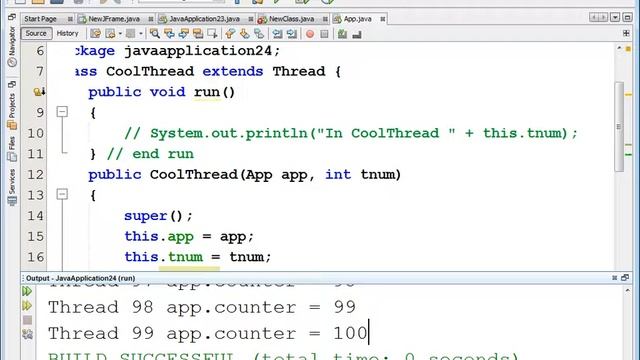Click red Start Macro Recording icon
640x360 pixels.
310,34
